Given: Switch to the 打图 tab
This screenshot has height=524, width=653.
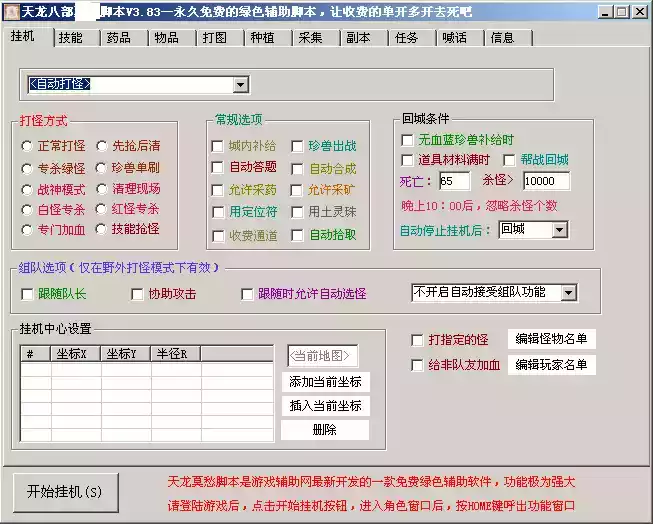Looking at the screenshot, I should coord(221,38).
